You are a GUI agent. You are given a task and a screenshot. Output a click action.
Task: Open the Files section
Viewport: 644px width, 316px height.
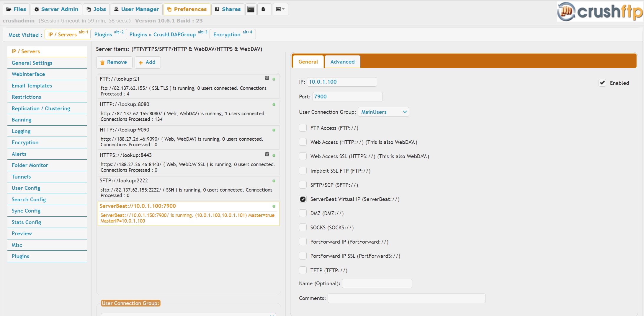[16, 9]
